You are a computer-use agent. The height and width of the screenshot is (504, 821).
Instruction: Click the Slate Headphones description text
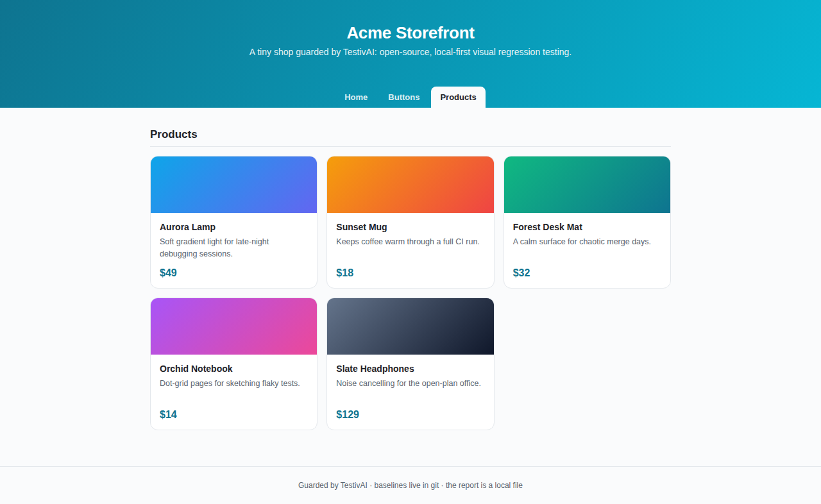[x=409, y=383]
